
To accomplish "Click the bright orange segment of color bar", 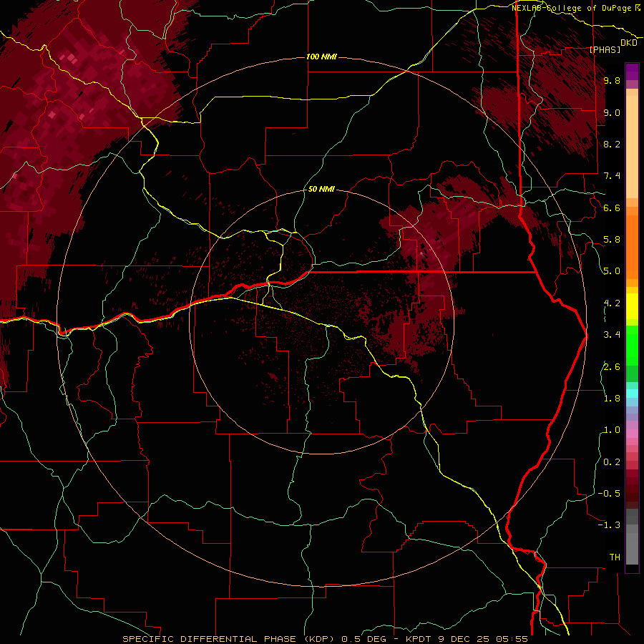I will click(x=632, y=246).
